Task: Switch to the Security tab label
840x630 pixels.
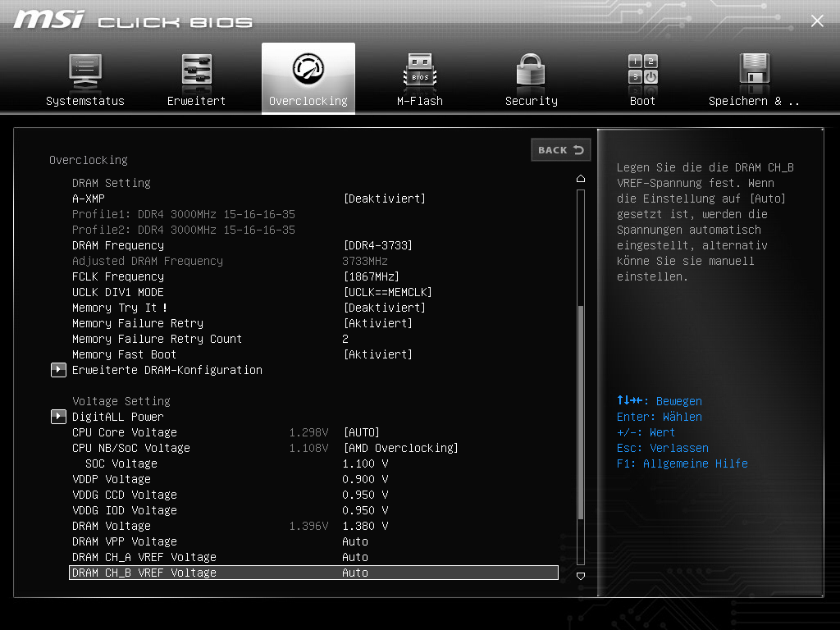Action: pos(532,101)
